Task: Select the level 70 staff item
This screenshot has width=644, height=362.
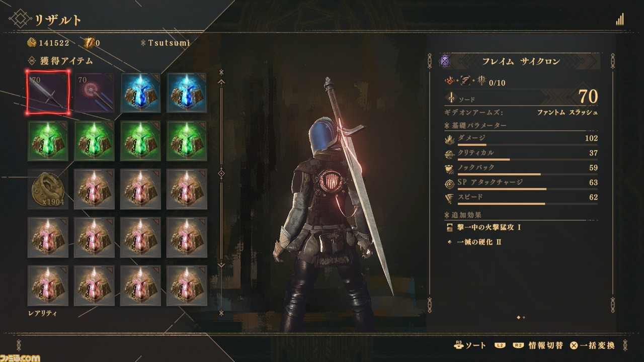Action: pyautogui.click(x=94, y=93)
